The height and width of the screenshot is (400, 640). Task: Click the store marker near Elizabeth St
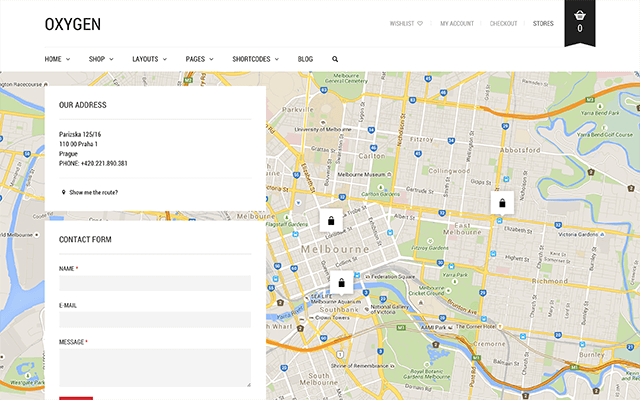tap(502, 175)
